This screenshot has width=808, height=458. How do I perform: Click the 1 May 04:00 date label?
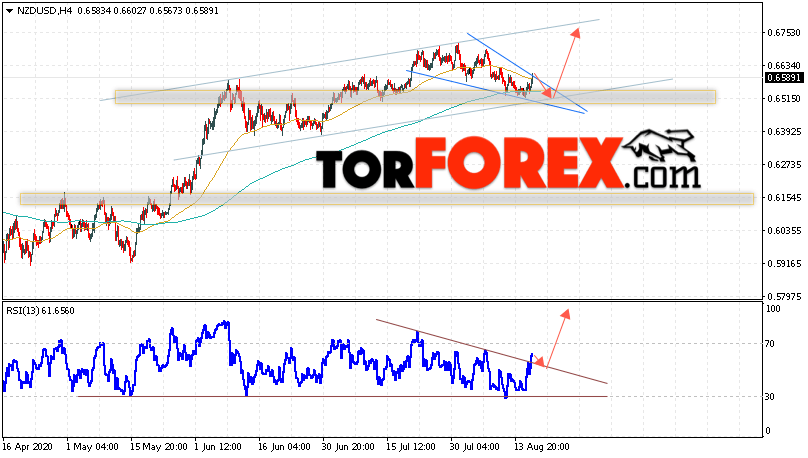pyautogui.click(x=92, y=447)
